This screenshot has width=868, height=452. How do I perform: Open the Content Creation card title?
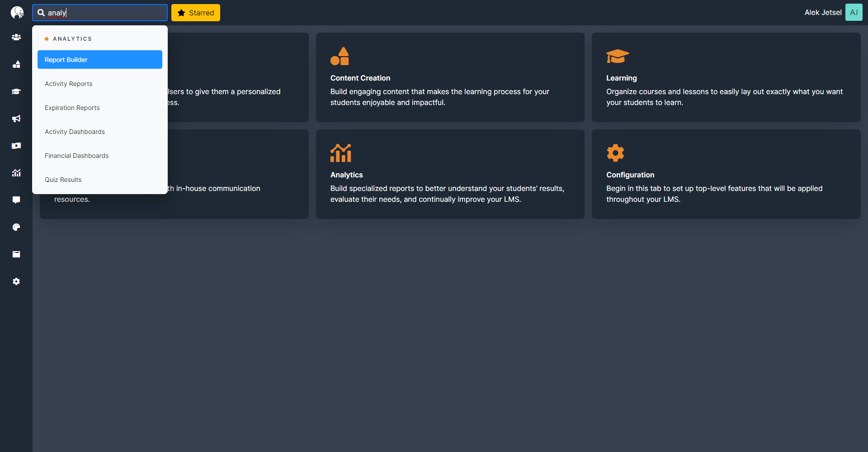point(360,78)
